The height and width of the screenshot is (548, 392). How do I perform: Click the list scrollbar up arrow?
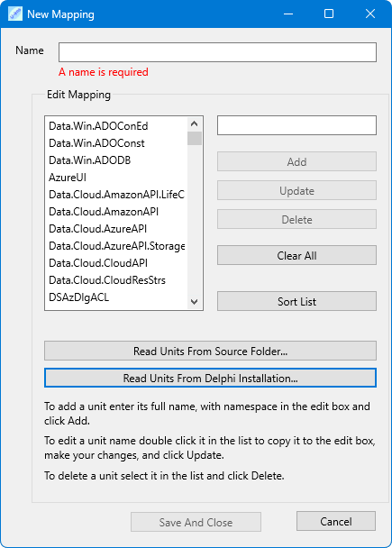(x=195, y=123)
